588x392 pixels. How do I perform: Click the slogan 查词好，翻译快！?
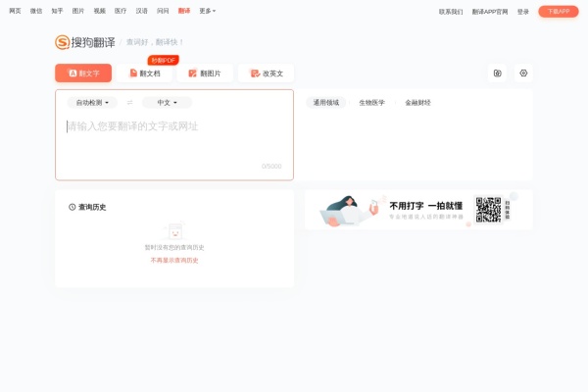click(x=155, y=42)
